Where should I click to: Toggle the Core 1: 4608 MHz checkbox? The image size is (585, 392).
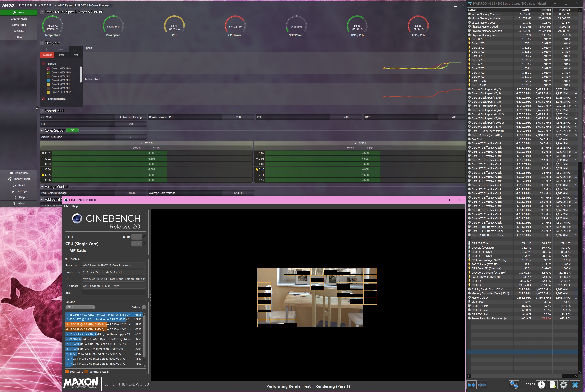pyautogui.click(x=48, y=69)
